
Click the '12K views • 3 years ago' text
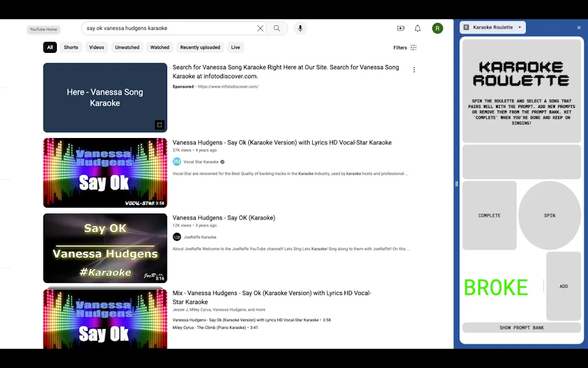[x=195, y=225]
